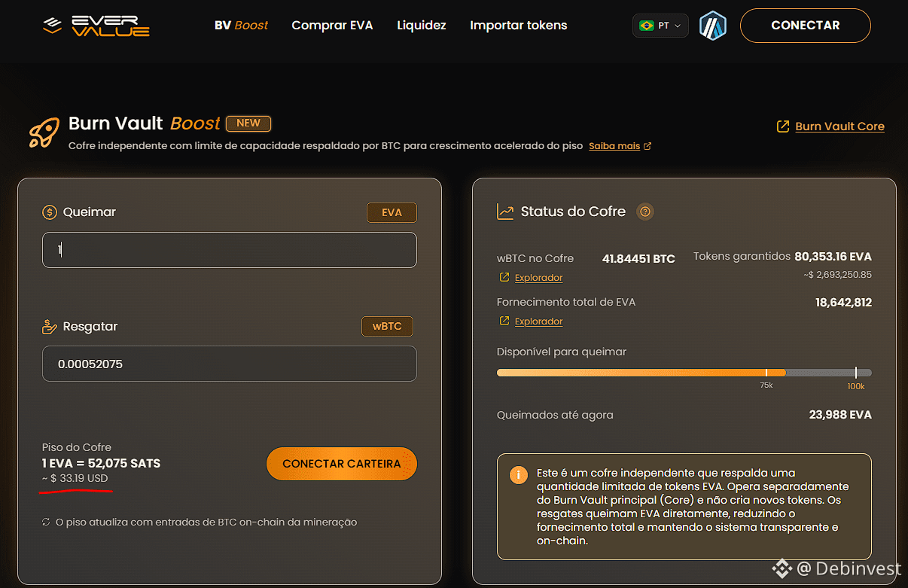The image size is (908, 588).
Task: Click the external icon next to Saiba mais
Action: [x=647, y=146]
